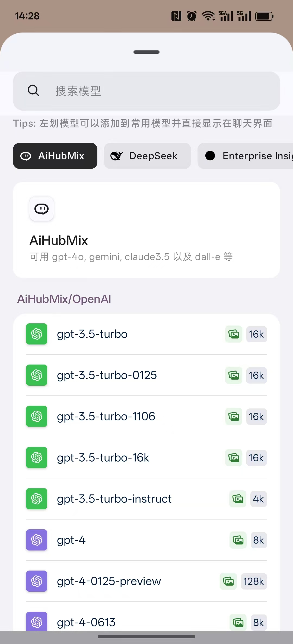Viewport: 293px width, 644px height.
Task: Open the AiHubMix provider logo card icon
Action: 41,209
